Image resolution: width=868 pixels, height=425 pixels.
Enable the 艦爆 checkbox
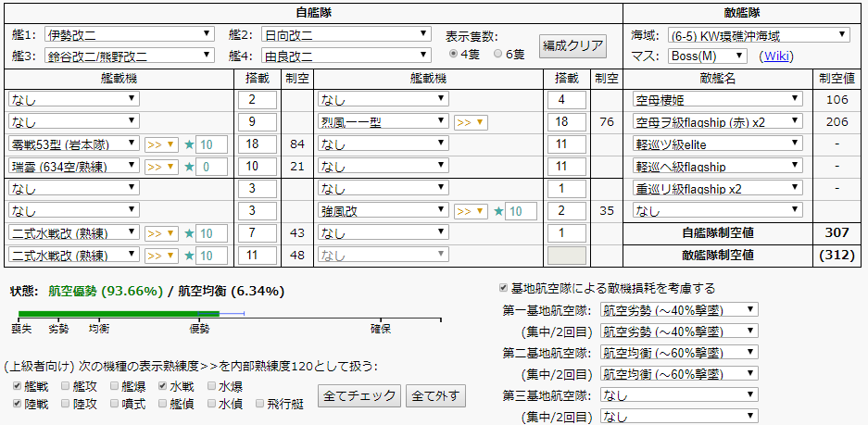pos(114,385)
